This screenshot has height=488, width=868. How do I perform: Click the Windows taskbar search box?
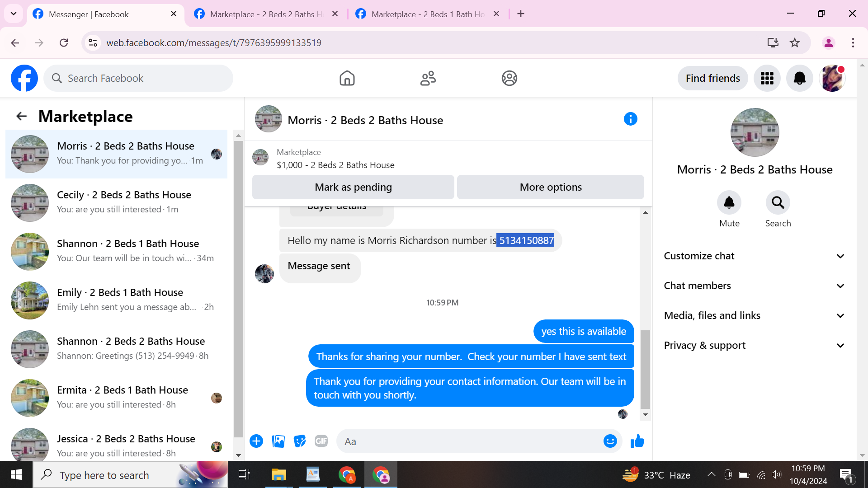point(130,474)
